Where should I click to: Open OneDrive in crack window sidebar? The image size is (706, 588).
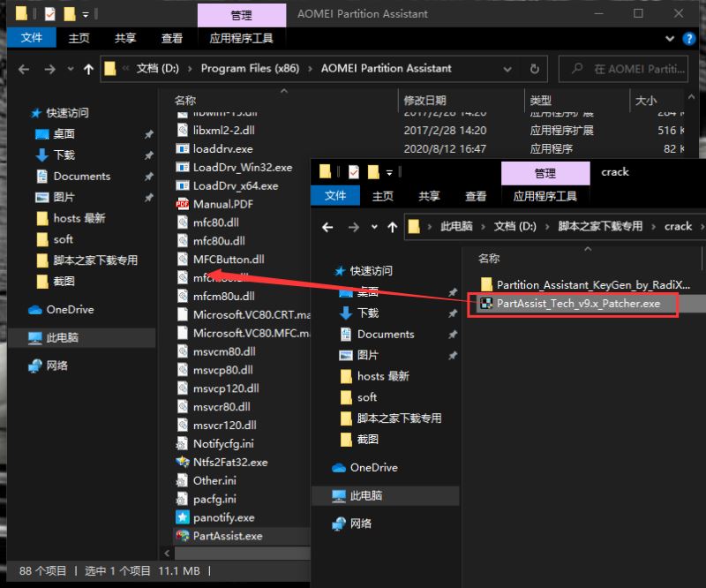[x=373, y=467]
